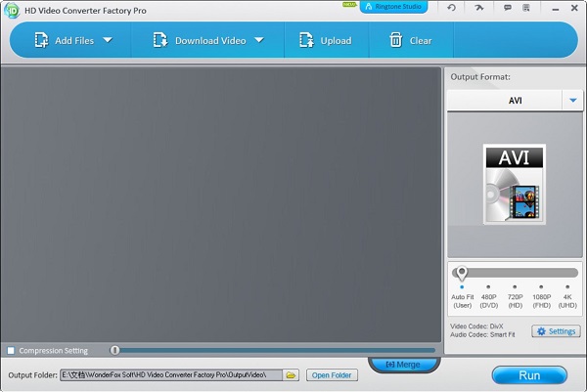Image resolution: width=587 pixels, height=392 pixels.
Task: Open the menu list icon in title bar
Action: 526,8
